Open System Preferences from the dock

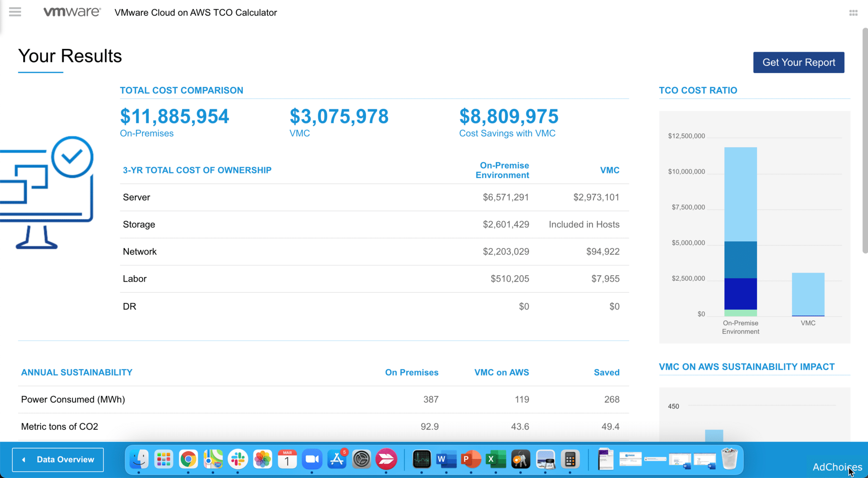pos(362,459)
